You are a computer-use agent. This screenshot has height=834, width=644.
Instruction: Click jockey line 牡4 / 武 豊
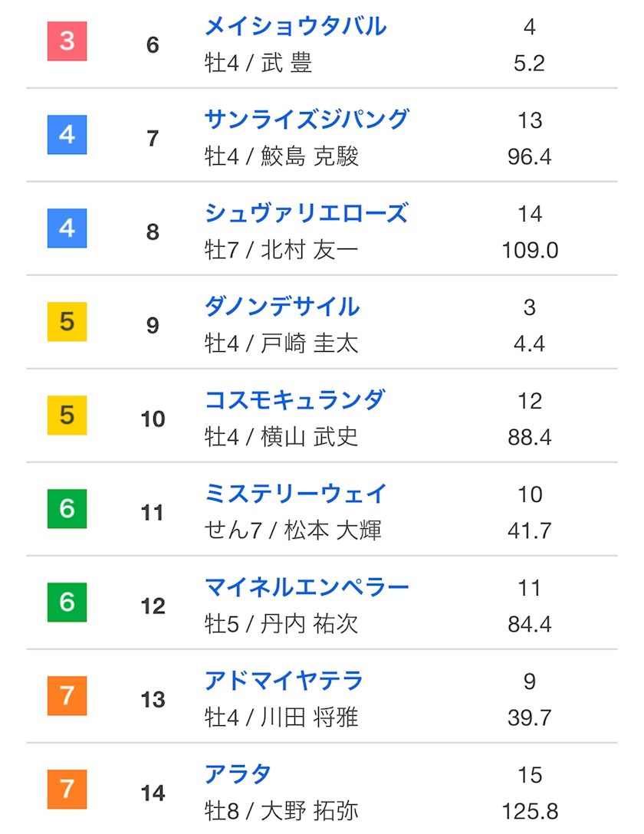coord(258,64)
